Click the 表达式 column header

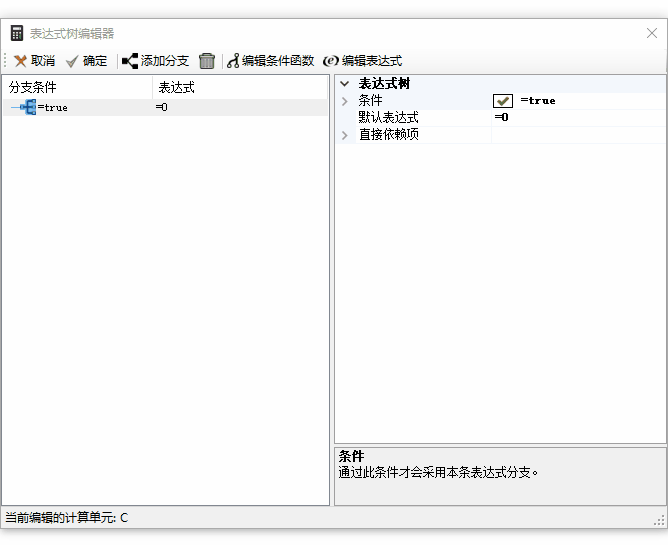click(240, 87)
